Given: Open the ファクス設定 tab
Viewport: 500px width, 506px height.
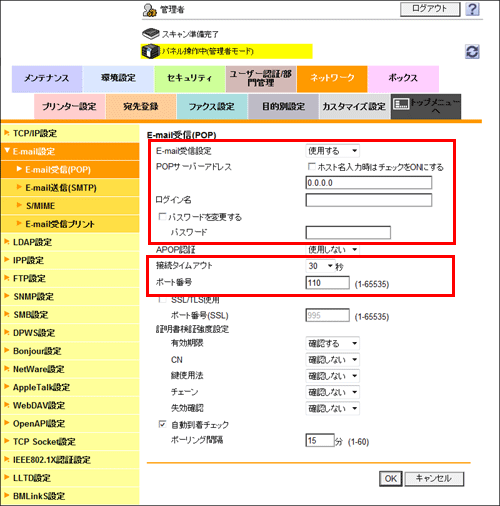Looking at the screenshot, I should coord(212,107).
